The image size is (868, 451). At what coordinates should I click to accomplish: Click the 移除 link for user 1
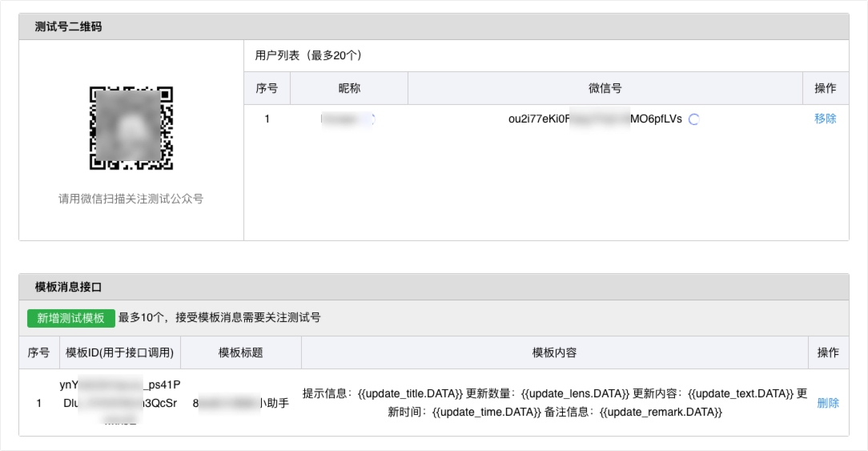tap(825, 119)
